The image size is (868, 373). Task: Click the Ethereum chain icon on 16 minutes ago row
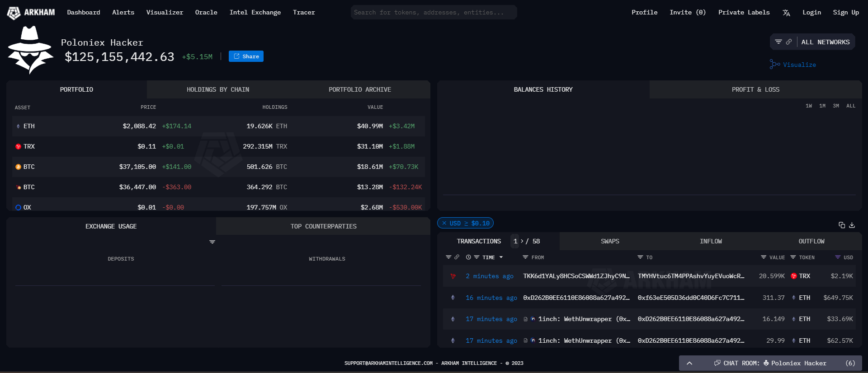(453, 298)
